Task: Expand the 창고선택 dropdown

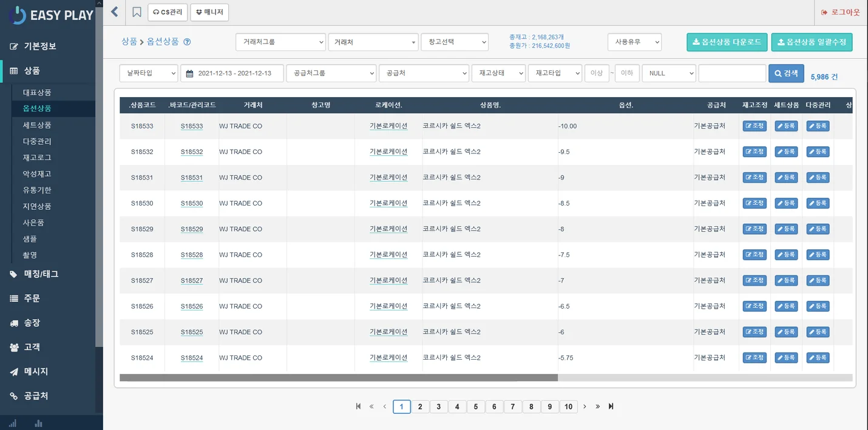Action: tap(454, 42)
